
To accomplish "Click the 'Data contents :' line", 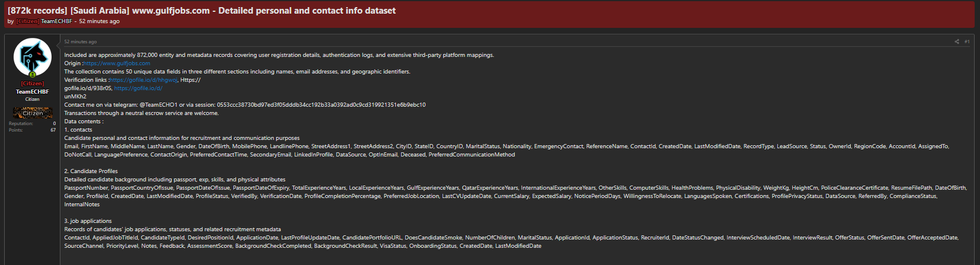I will pyautogui.click(x=84, y=122).
